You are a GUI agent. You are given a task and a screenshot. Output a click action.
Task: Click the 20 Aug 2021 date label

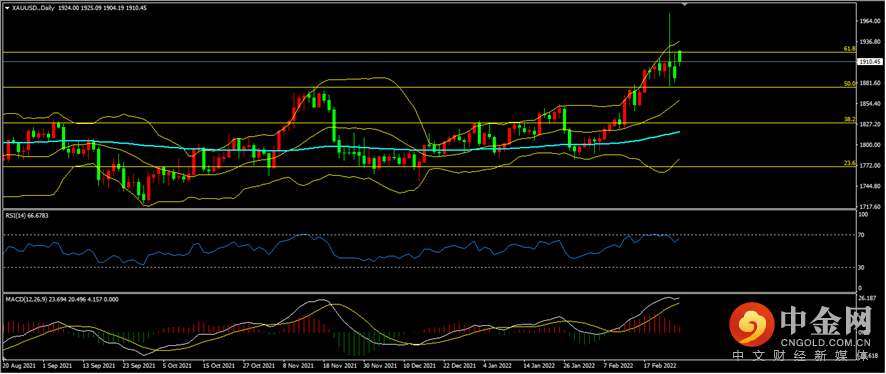point(19,366)
